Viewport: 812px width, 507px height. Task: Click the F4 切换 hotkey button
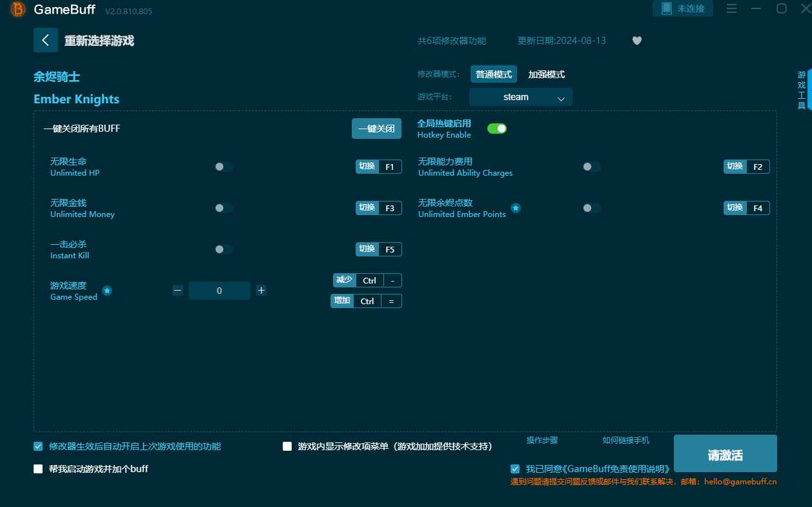pos(747,208)
